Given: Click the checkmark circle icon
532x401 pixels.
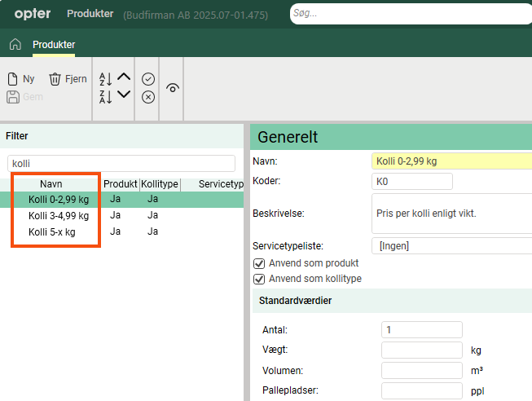Looking at the screenshot, I should click(148, 79).
